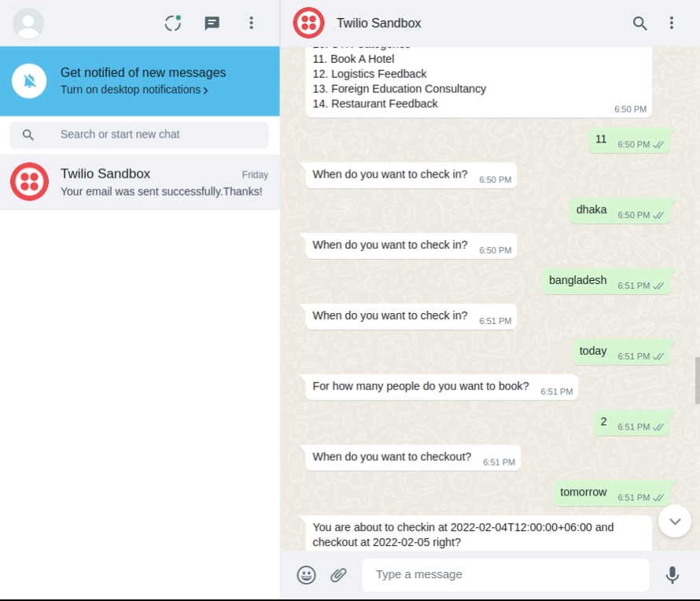Turn on desktop notifications
This screenshot has height=601, width=700.
[x=134, y=90]
